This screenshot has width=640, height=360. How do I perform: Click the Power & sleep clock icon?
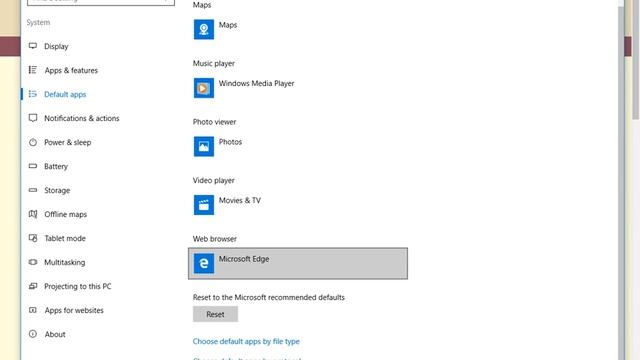coord(33,142)
